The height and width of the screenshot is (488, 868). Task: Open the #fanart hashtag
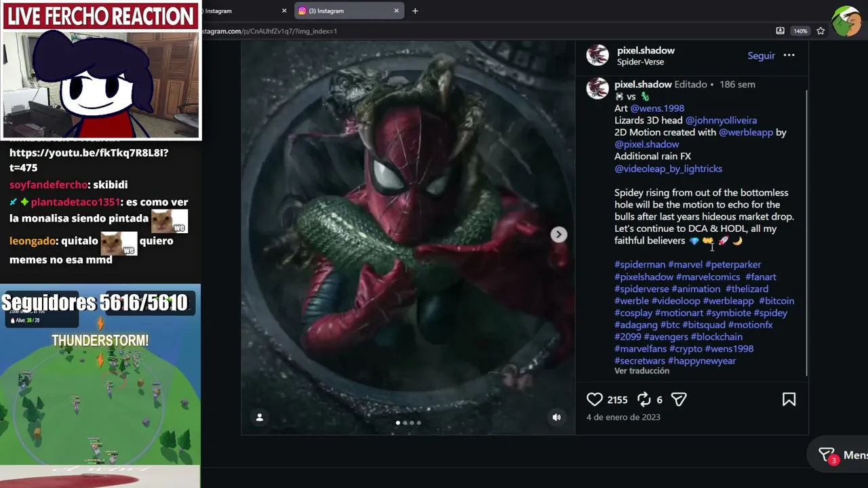point(761,277)
